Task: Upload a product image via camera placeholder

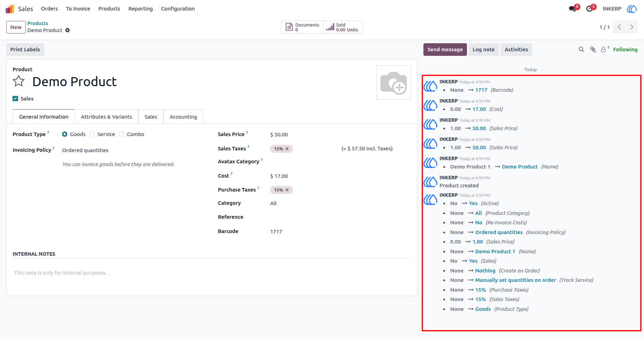Action: [393, 83]
